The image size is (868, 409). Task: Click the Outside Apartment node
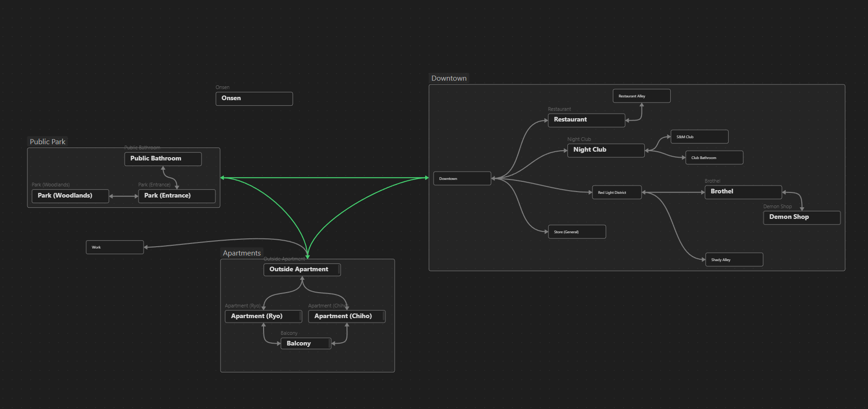coord(302,269)
